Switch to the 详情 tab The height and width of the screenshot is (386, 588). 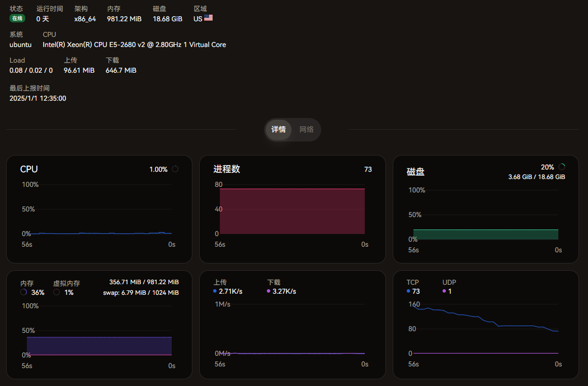(x=278, y=129)
